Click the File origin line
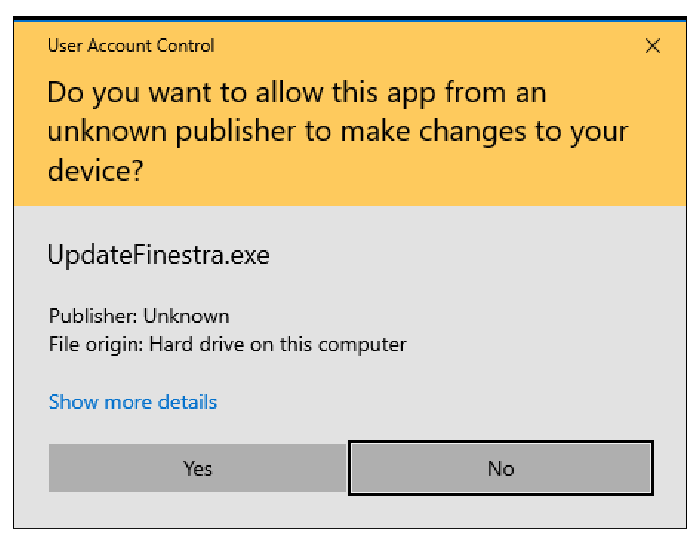Image resolution: width=698 pixels, height=542 pixels. tap(227, 344)
